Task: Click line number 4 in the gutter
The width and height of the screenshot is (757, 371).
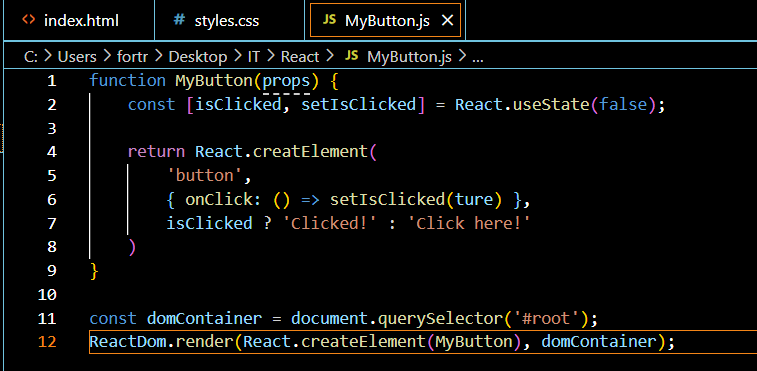Action: (52, 152)
